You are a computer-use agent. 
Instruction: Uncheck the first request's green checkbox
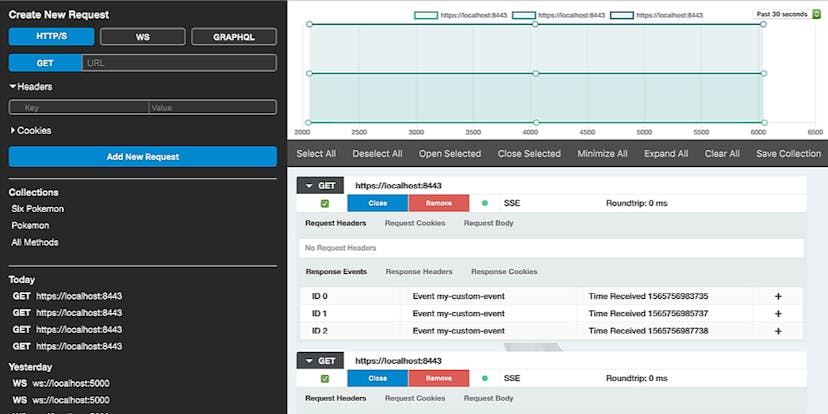pyautogui.click(x=325, y=203)
